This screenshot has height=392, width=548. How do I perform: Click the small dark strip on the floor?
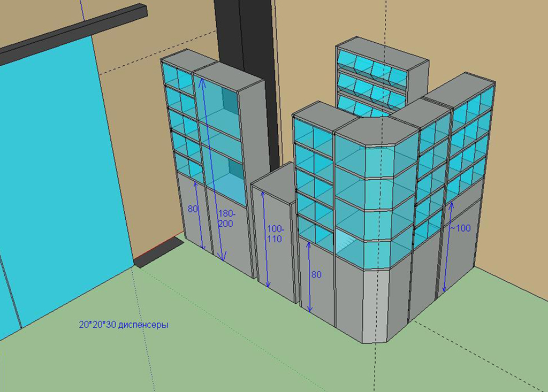click(x=158, y=252)
